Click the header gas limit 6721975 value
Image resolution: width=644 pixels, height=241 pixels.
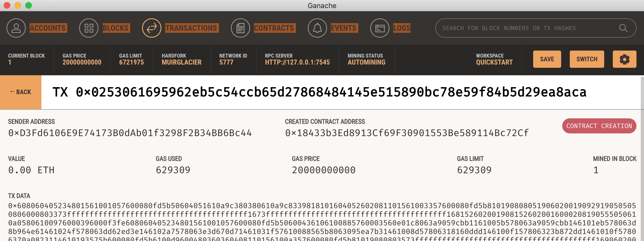[132, 62]
